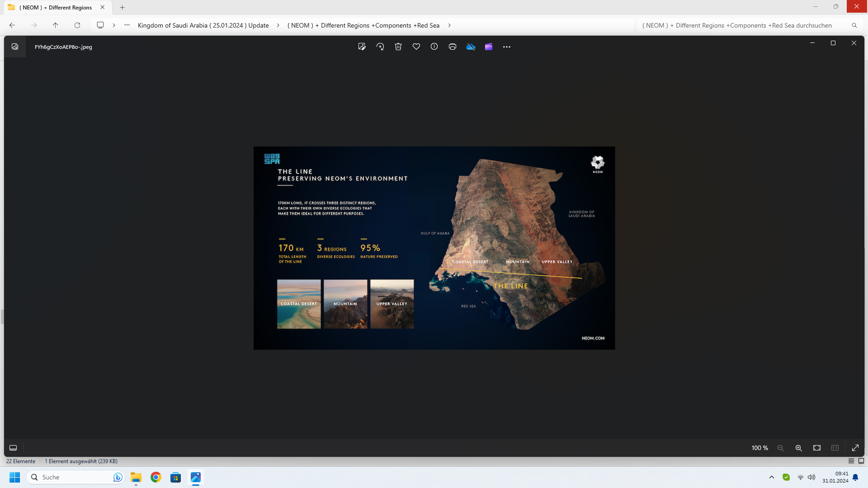Switch to the large thumbnails view icon in the Explorer status bar

[861, 461]
